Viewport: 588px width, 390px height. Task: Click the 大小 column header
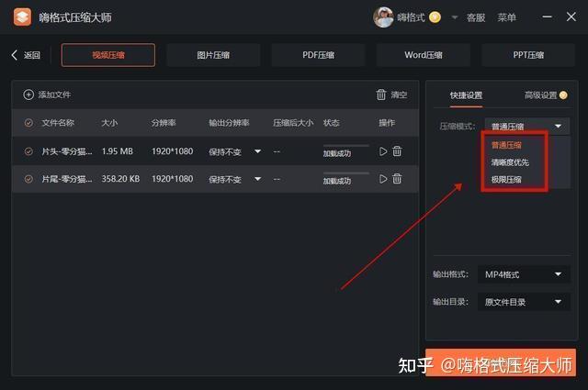[x=109, y=123]
